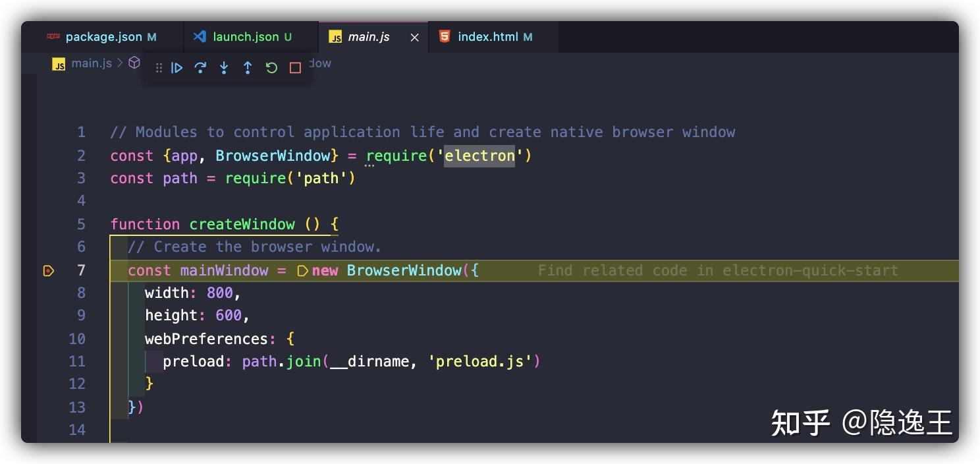This screenshot has height=464, width=980.
Task: Click the breadcrumb cube symbol icon
Action: 134,63
